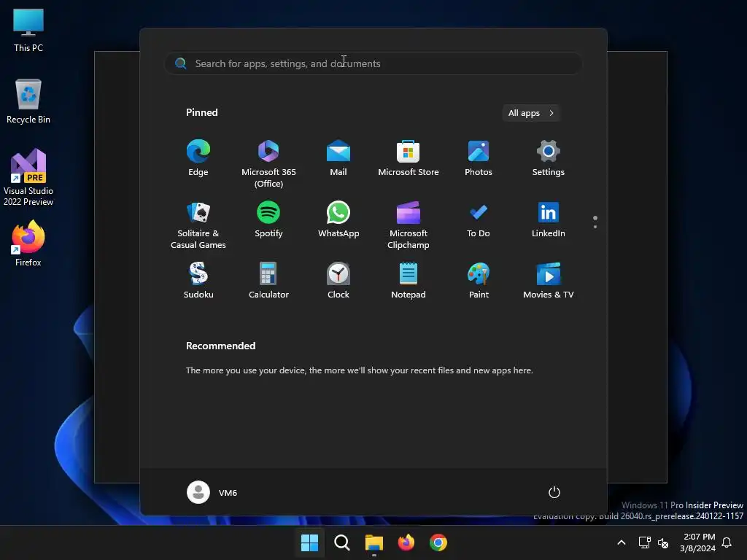
Task: Open Microsoft Store from Start
Action: pos(409,158)
